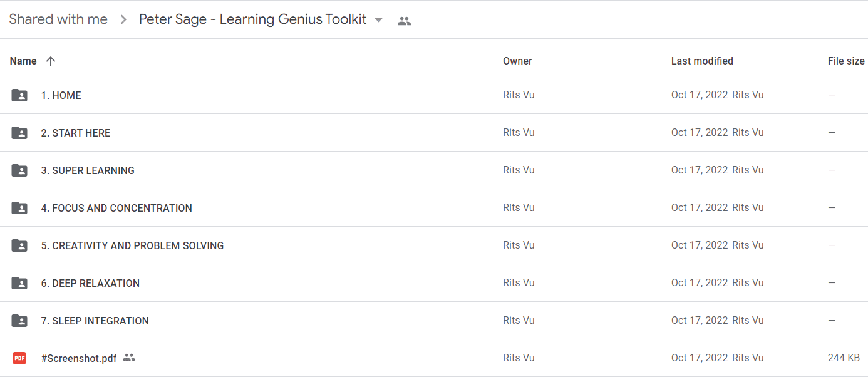The height and width of the screenshot is (377, 868).
Task: Click the shared people icon beside #Screenshot.pdf
Action: [129, 358]
